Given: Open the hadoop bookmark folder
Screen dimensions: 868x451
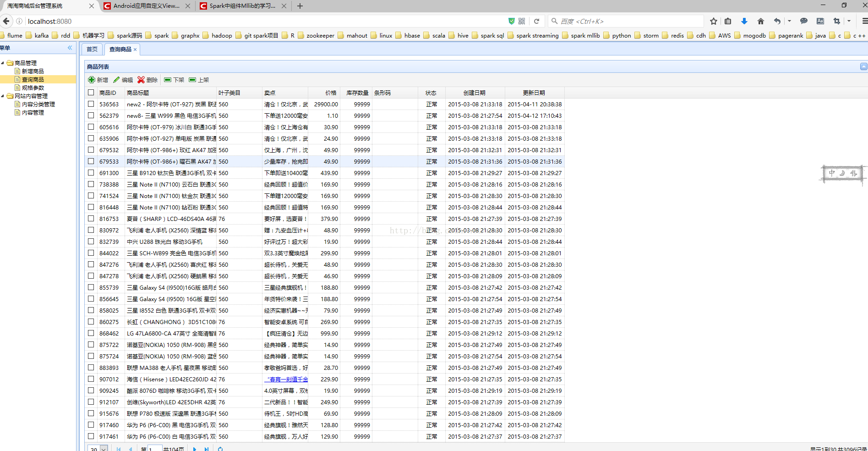Looking at the screenshot, I should tap(217, 35).
